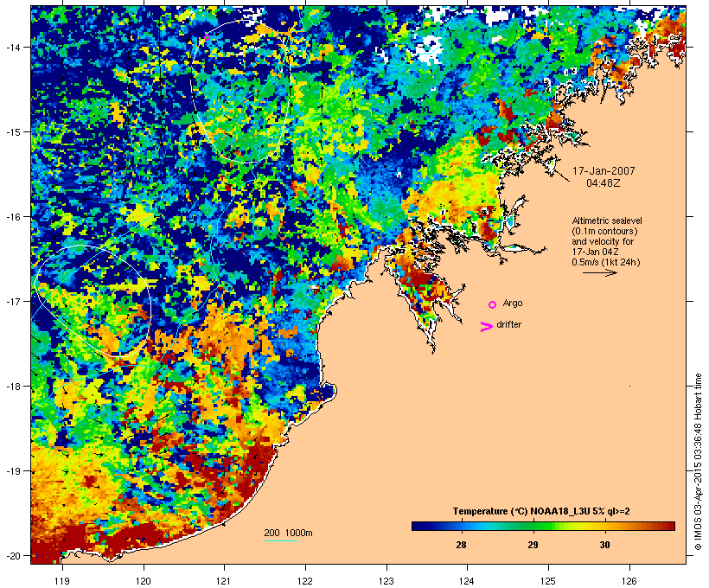Click the IMOS copyright timestamp text

698,462
